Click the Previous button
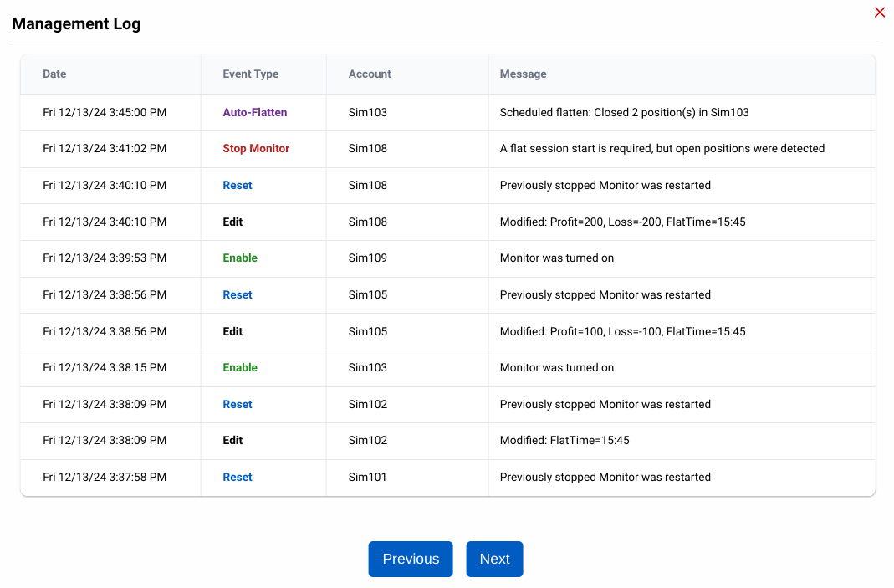Viewport: 894px width, 588px height. tap(410, 559)
